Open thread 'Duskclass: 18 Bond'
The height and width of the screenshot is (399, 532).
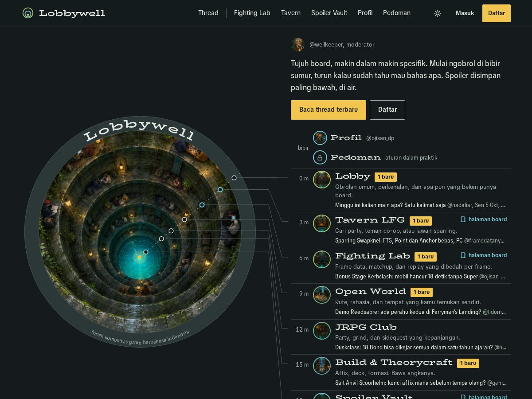click(414, 347)
